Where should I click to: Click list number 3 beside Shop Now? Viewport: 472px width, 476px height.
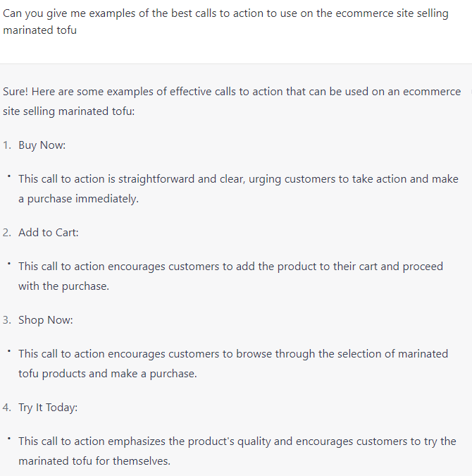point(7,320)
